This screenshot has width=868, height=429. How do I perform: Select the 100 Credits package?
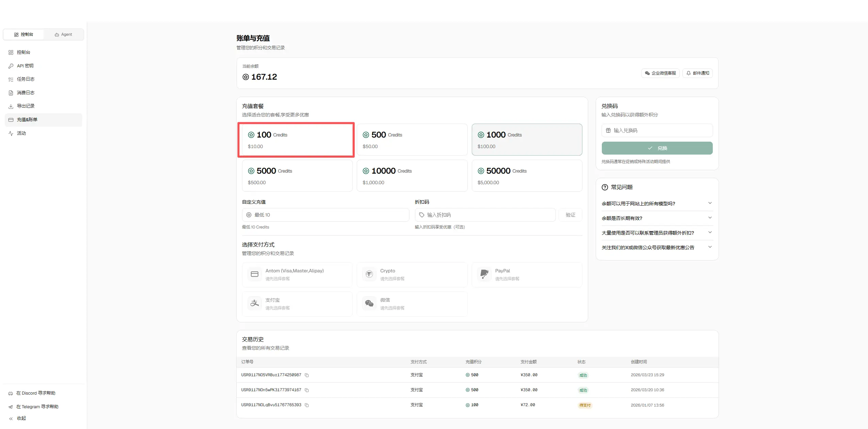point(297,140)
